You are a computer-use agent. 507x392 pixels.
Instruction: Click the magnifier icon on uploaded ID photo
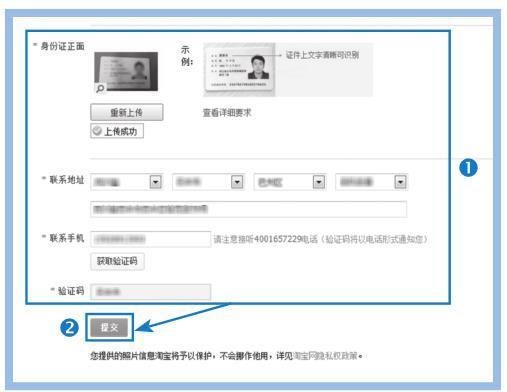point(100,88)
